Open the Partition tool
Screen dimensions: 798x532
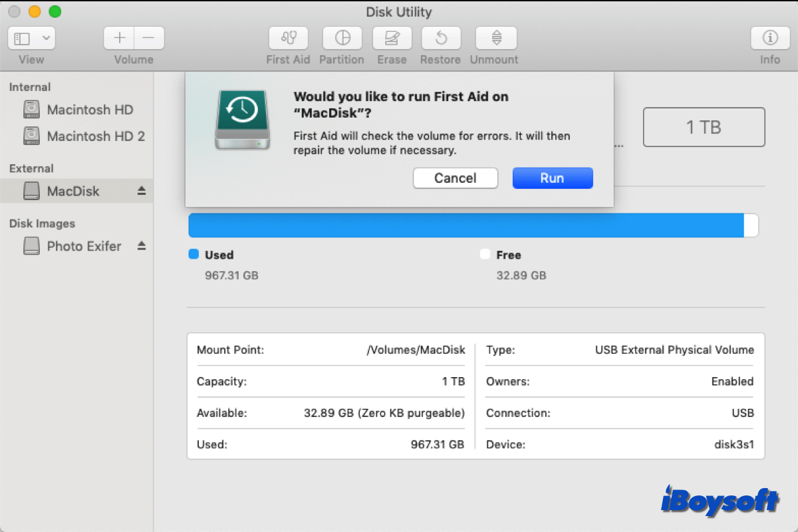(341, 38)
